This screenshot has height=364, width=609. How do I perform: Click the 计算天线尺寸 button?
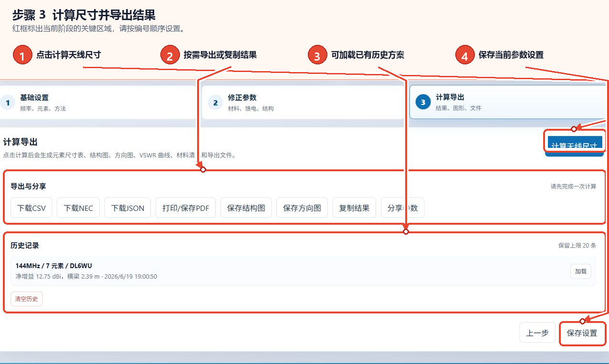[x=575, y=146]
